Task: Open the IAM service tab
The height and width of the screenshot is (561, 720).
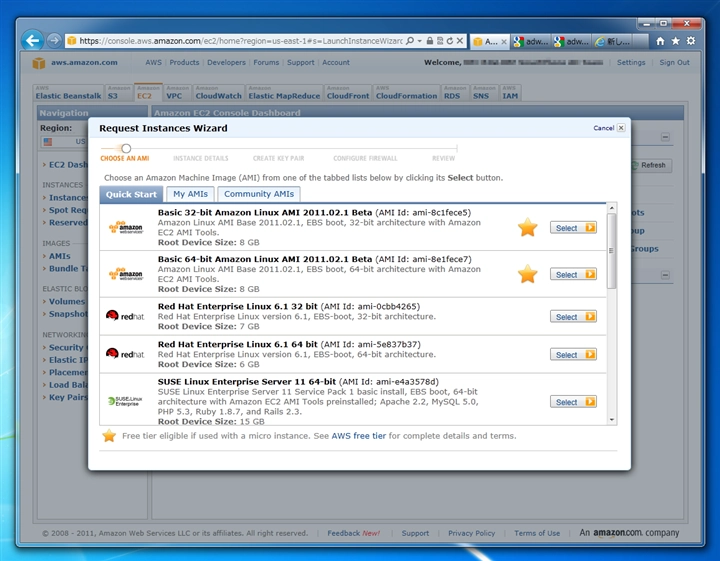Action: click(x=510, y=93)
